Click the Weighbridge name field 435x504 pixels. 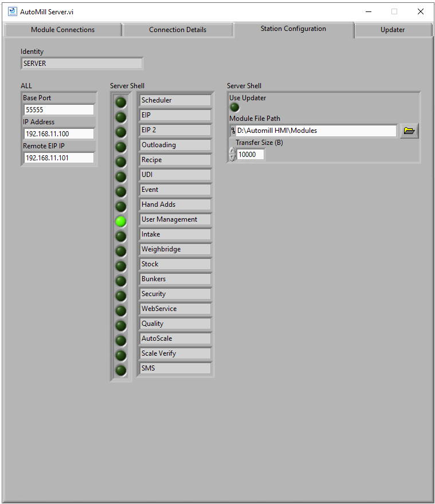tap(175, 249)
